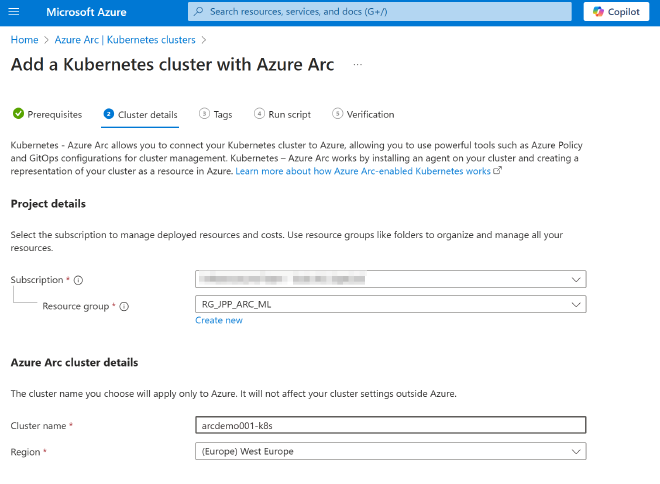Open the hamburger portal menu
660x484 pixels.
pos(14,11)
